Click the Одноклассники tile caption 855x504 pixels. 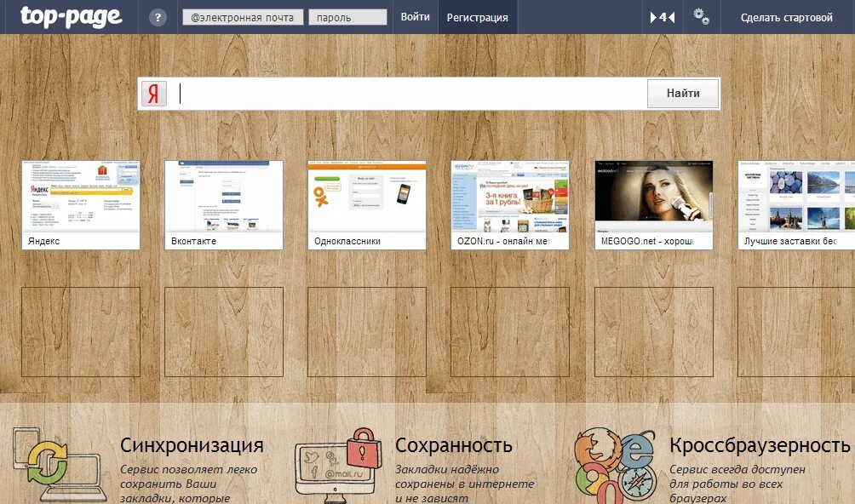(347, 241)
